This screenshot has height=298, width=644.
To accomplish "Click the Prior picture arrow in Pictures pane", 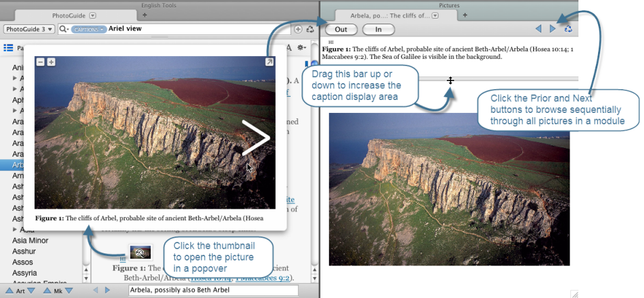I will coord(539,29).
